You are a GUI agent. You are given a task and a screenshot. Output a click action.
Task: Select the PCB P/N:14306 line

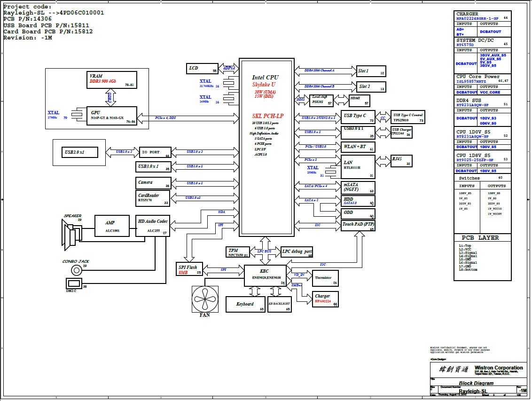tap(27, 19)
